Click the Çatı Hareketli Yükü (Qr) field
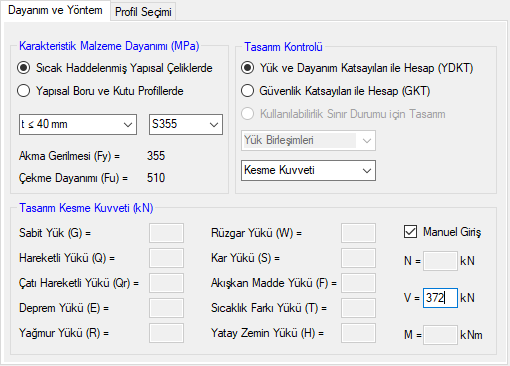 coord(166,283)
